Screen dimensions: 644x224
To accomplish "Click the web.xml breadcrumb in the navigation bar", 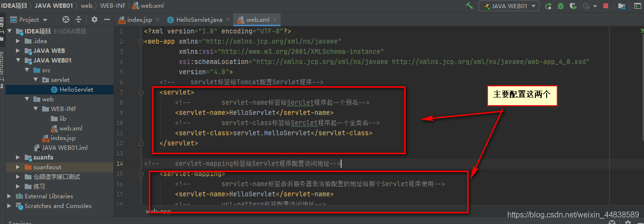I will [148, 6].
